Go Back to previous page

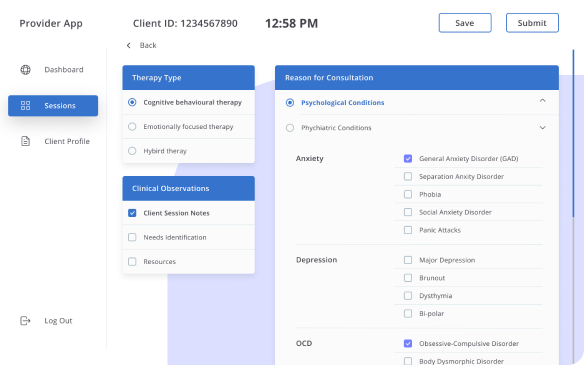148,45
